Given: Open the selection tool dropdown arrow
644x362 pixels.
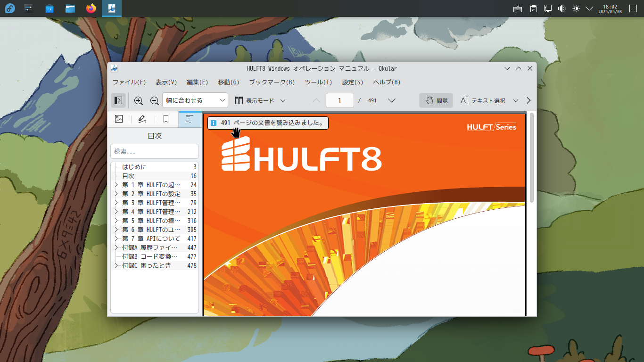Looking at the screenshot, I should click(515, 100).
